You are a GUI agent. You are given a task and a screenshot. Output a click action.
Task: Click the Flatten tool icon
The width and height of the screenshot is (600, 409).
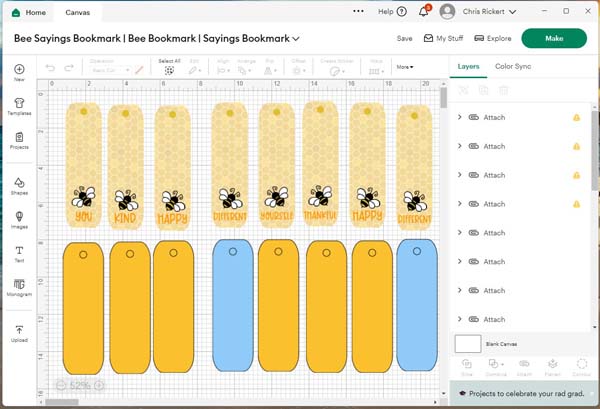pyautogui.click(x=553, y=363)
